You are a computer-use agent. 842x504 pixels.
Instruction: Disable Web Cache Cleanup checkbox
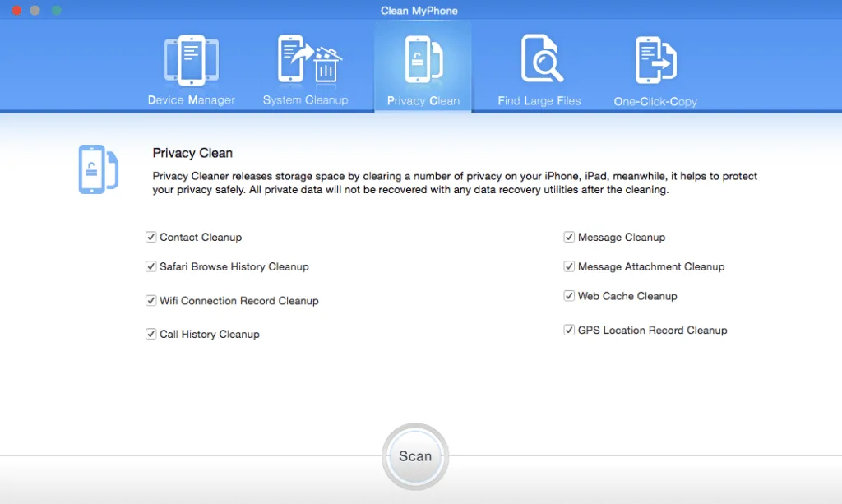(569, 296)
